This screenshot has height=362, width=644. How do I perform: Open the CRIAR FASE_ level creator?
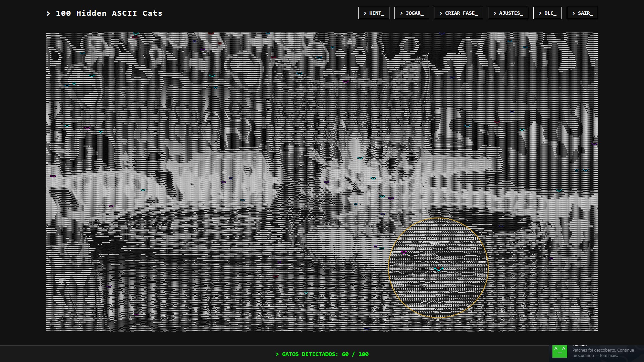[x=458, y=13]
